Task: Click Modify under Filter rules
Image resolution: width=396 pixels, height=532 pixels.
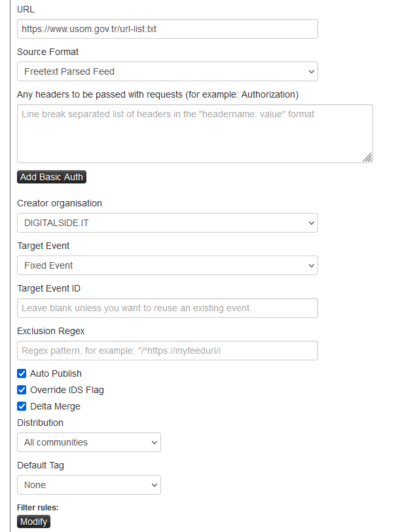Action: click(x=33, y=522)
